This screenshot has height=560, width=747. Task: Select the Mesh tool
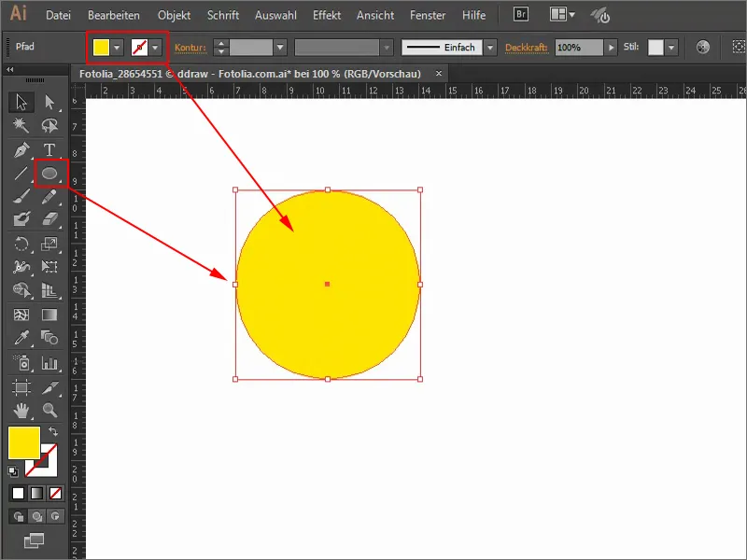coord(21,315)
